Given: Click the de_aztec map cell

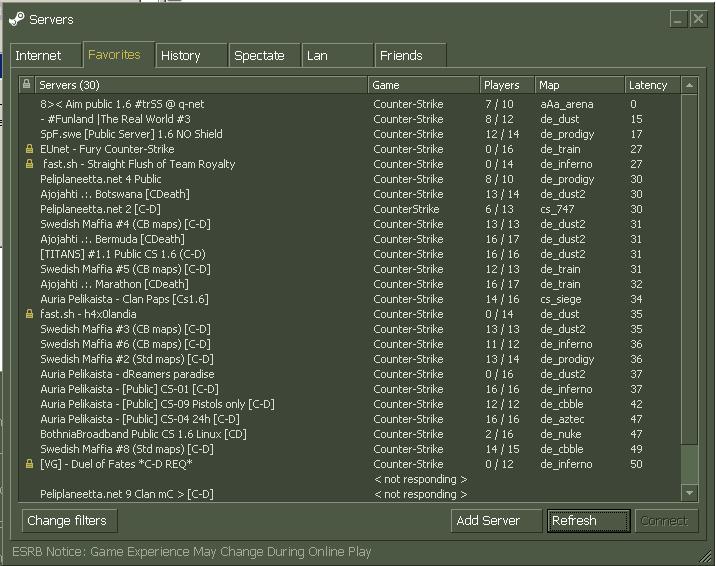Looking at the screenshot, I should (562, 419).
